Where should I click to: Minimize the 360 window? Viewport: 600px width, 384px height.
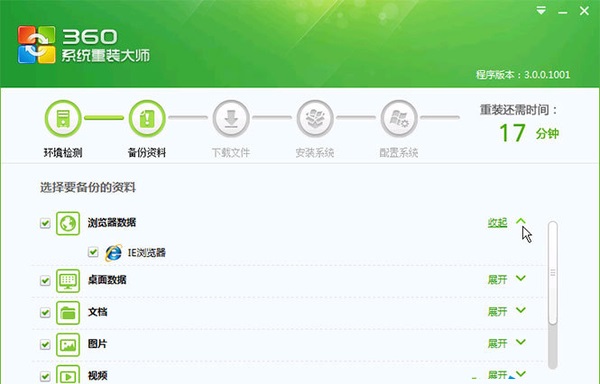point(562,12)
